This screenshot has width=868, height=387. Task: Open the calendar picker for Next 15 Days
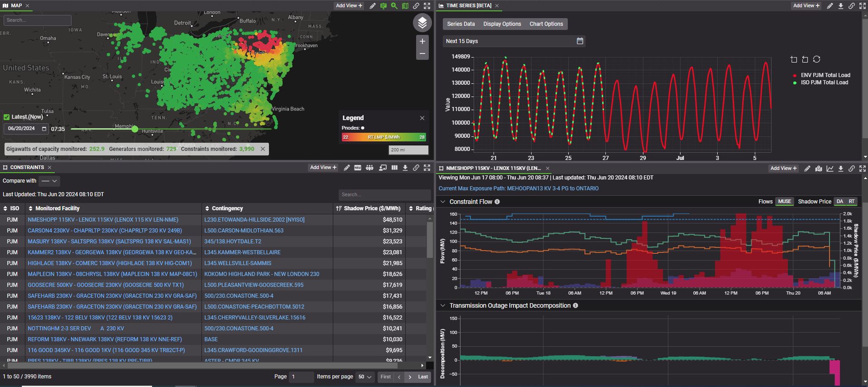(580, 41)
